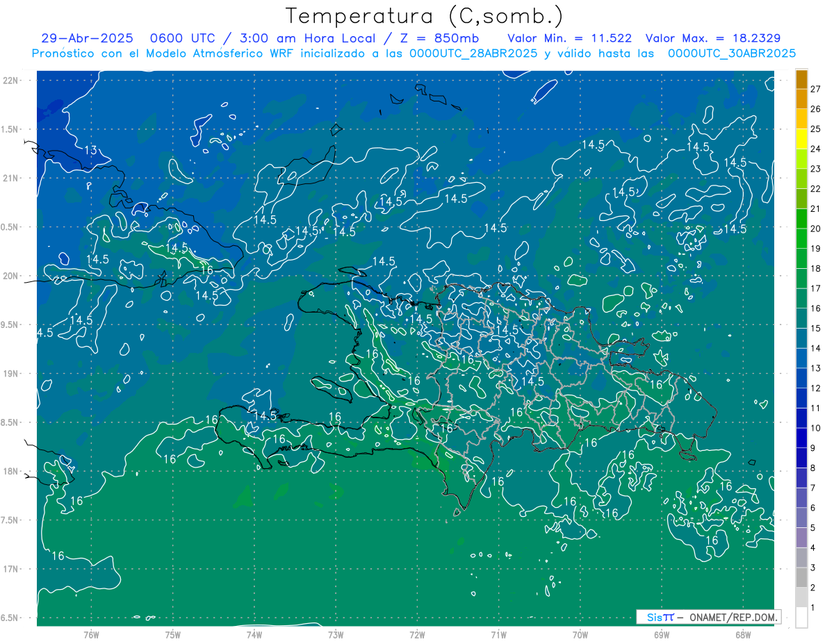Click the "17N" latitude label

(x=10, y=569)
